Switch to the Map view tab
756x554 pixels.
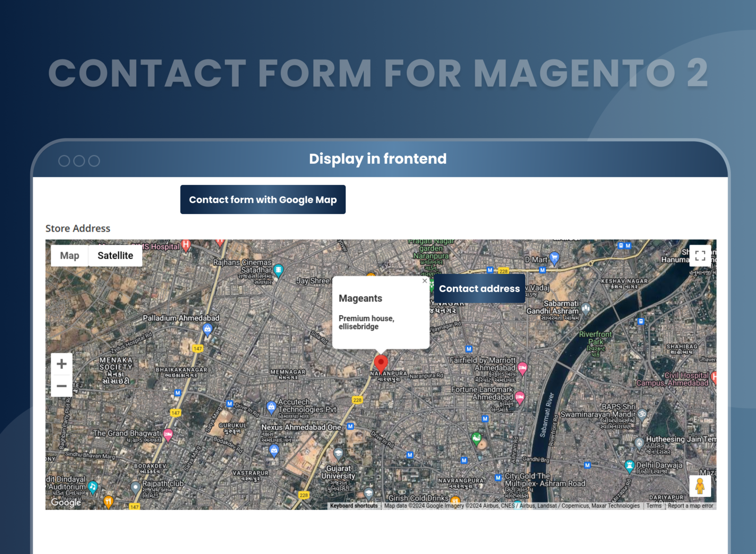[69, 256]
